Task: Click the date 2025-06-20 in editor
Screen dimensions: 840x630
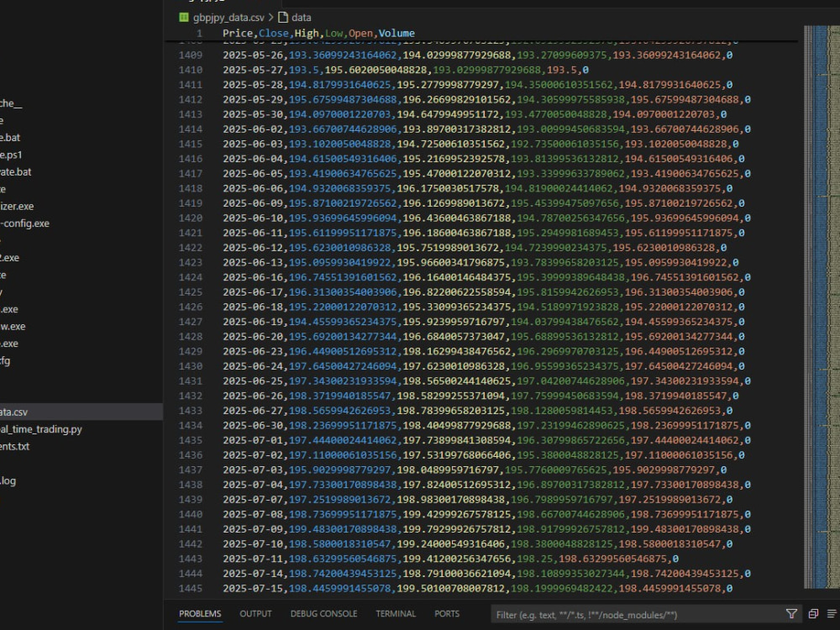Action: coord(255,337)
